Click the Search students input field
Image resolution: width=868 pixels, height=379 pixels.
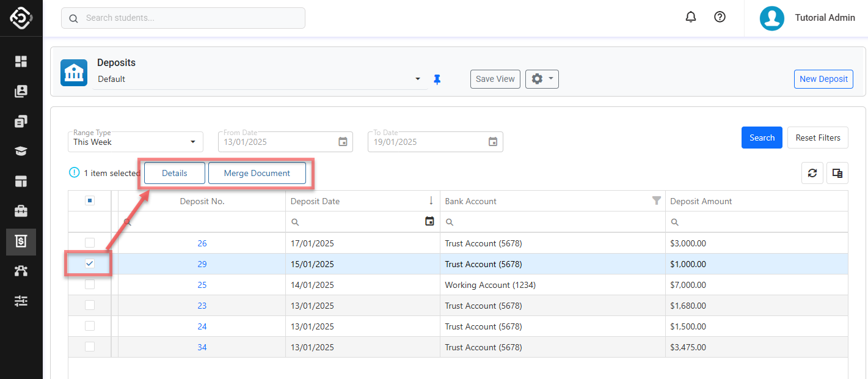tap(183, 18)
